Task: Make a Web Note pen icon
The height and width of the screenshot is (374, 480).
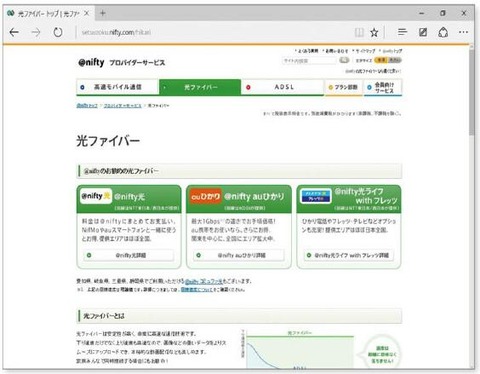Action: coord(423,32)
